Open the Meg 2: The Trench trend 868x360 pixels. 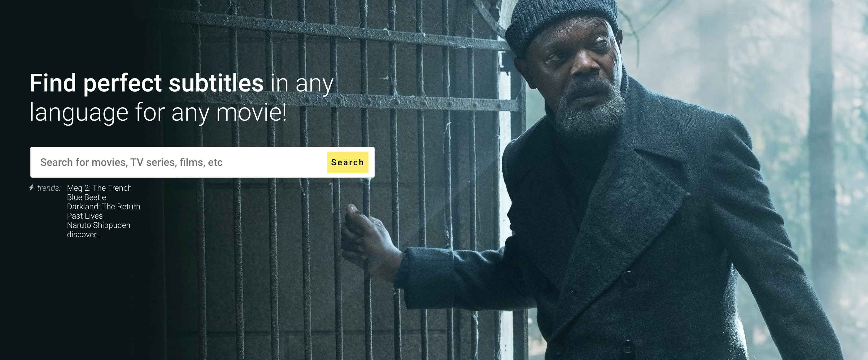99,188
